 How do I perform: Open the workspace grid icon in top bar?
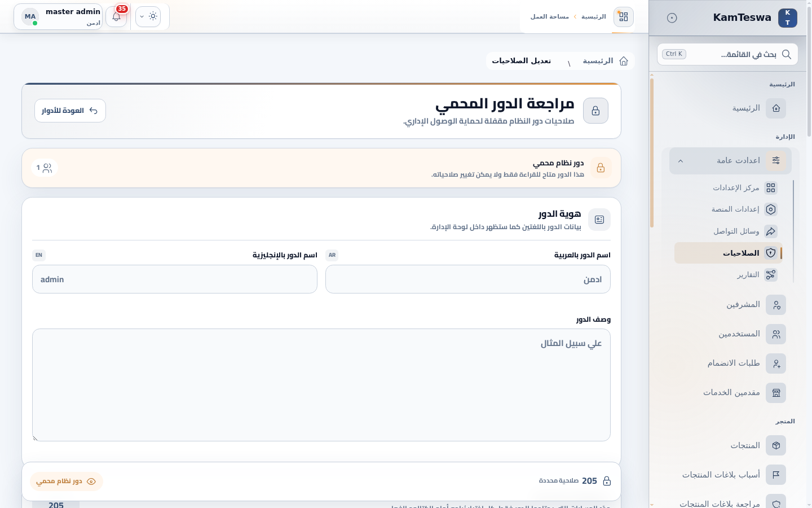click(x=623, y=17)
